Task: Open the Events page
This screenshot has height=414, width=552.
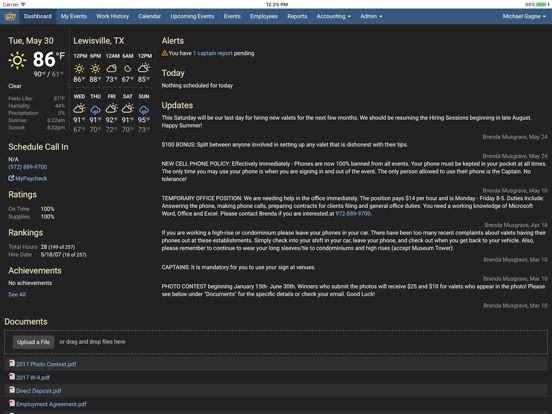Action: (x=232, y=16)
